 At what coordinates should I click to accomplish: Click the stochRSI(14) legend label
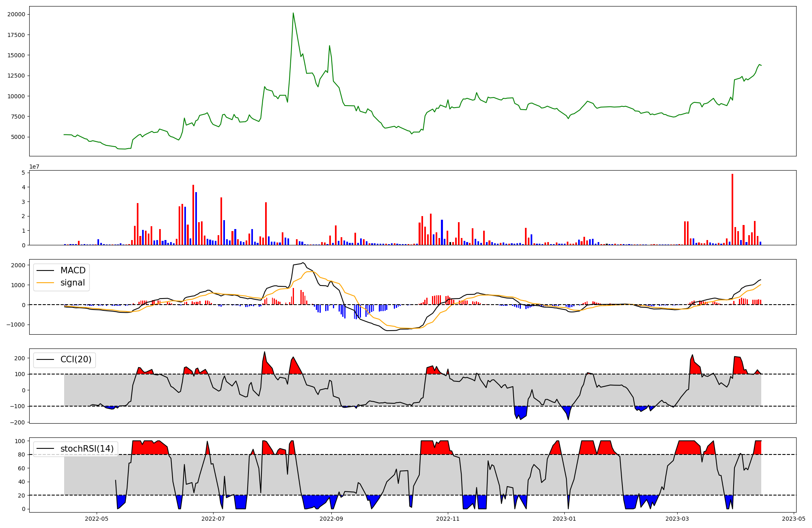click(x=87, y=449)
